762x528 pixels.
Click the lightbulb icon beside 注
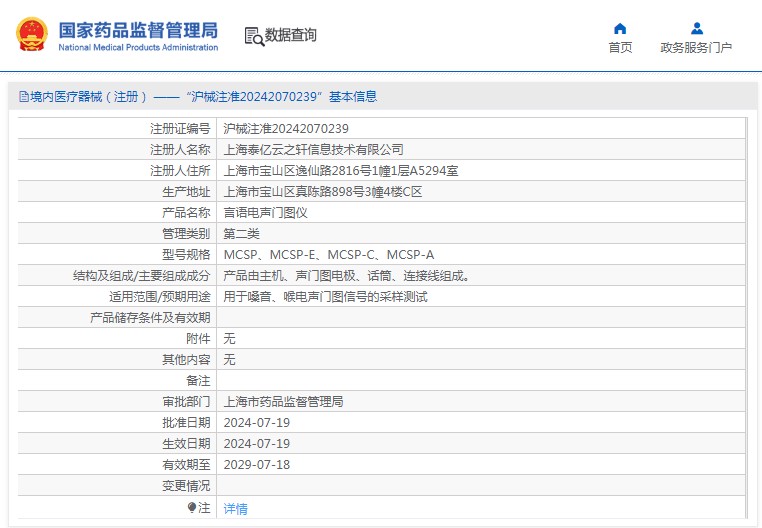click(191, 508)
